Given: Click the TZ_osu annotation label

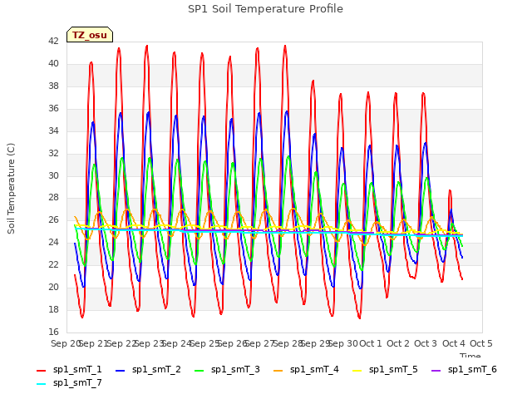Looking at the screenshot, I should tap(90, 35).
